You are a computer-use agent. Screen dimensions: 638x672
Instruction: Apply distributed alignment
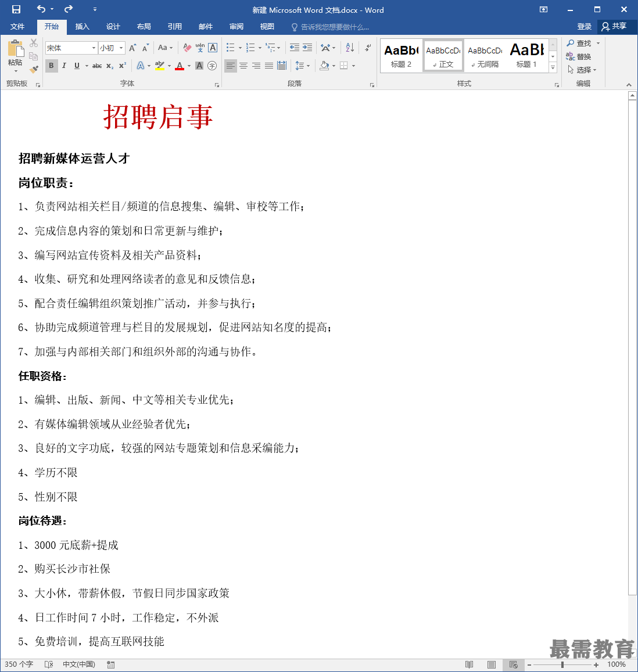(x=282, y=66)
